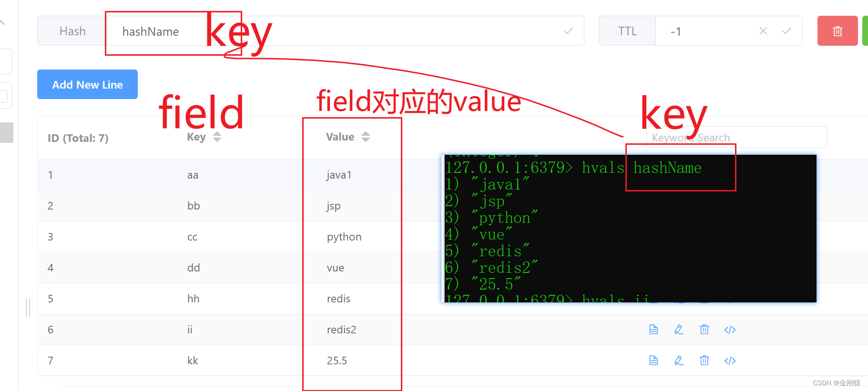Select key cell bb
868x391 pixels.
[x=194, y=206]
